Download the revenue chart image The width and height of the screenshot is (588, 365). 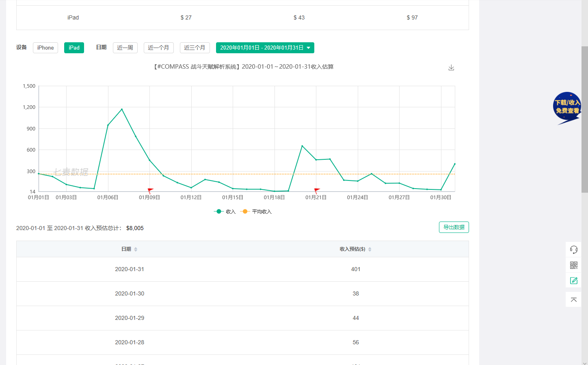451,67
